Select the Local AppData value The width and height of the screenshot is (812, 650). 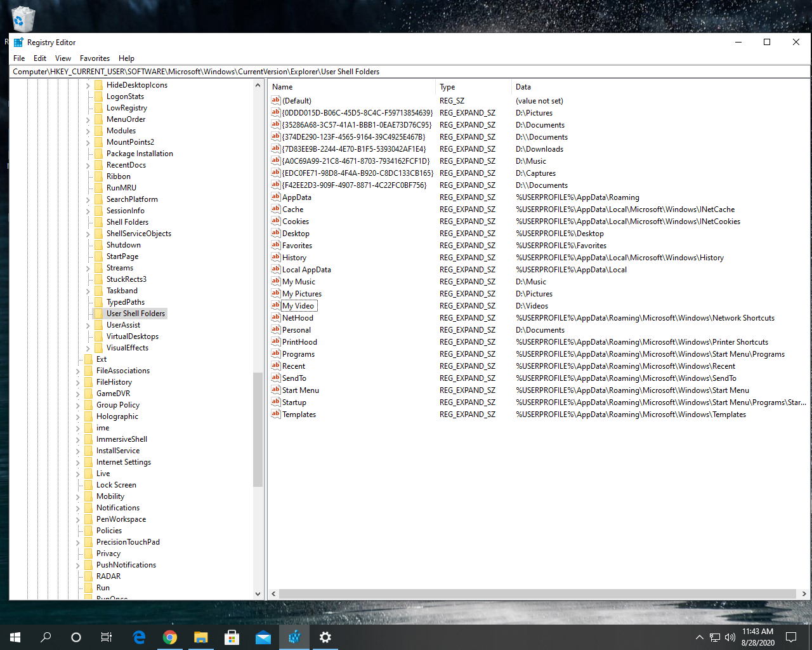pyautogui.click(x=306, y=270)
